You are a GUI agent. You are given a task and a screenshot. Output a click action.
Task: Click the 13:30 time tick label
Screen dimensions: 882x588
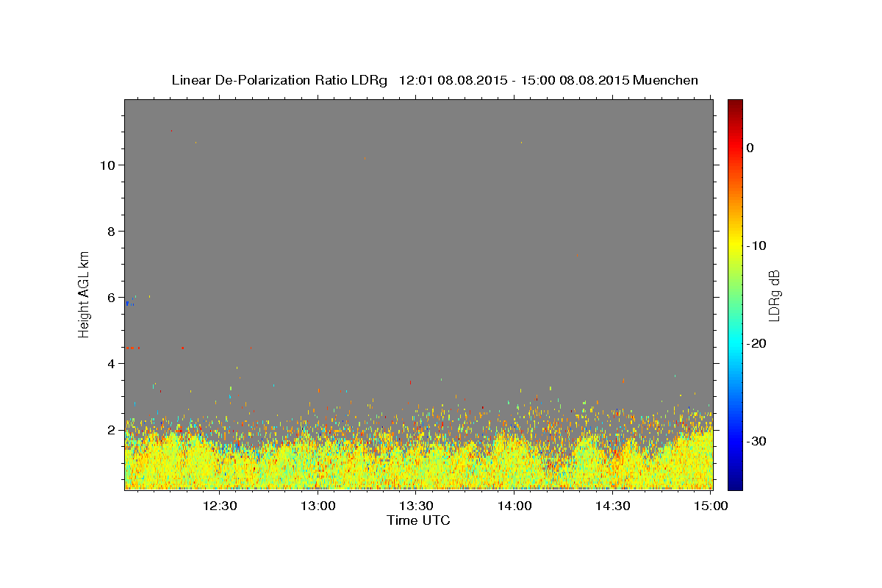[417, 506]
